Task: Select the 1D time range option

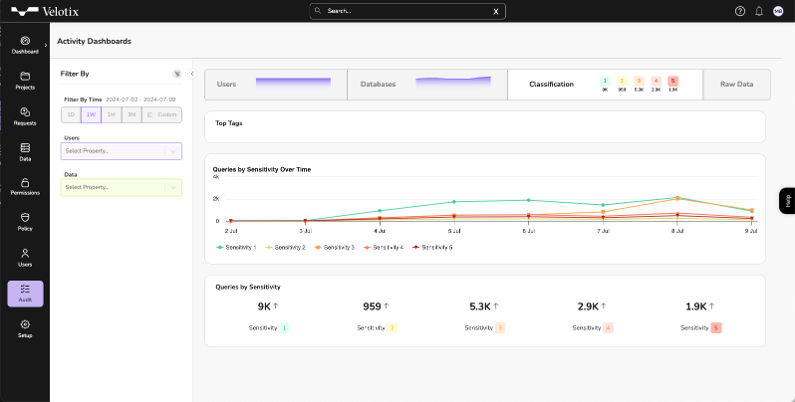Action: tap(71, 115)
